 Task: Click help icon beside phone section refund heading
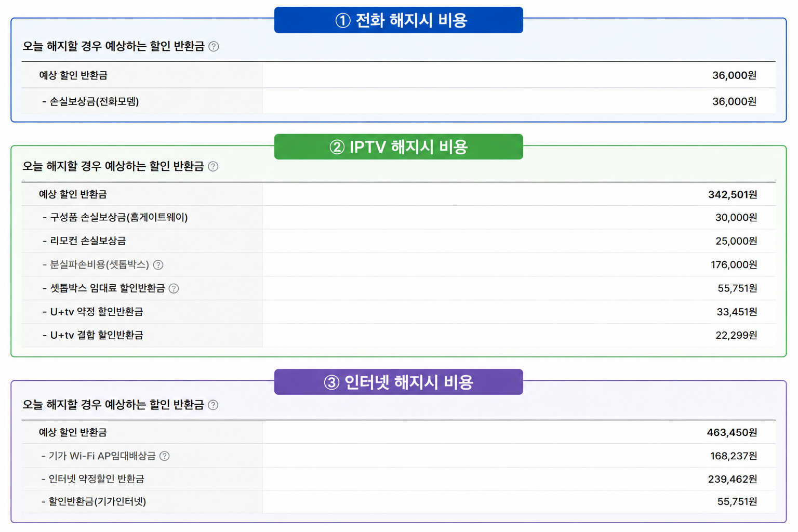(214, 47)
